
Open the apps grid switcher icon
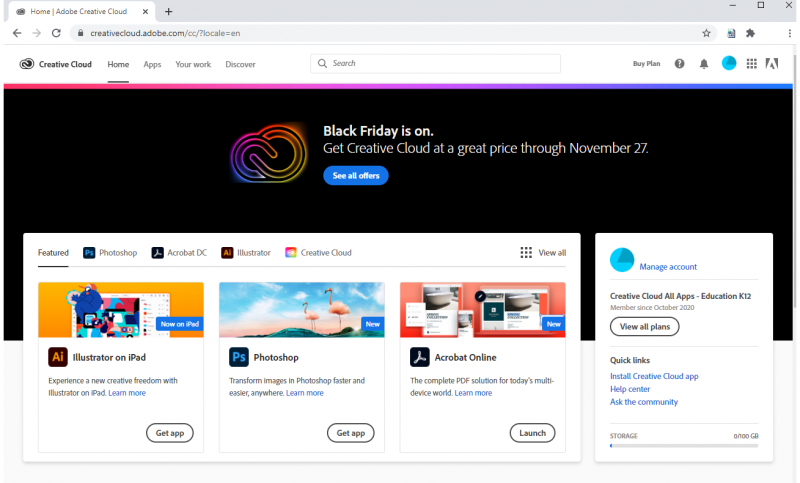[x=752, y=64]
